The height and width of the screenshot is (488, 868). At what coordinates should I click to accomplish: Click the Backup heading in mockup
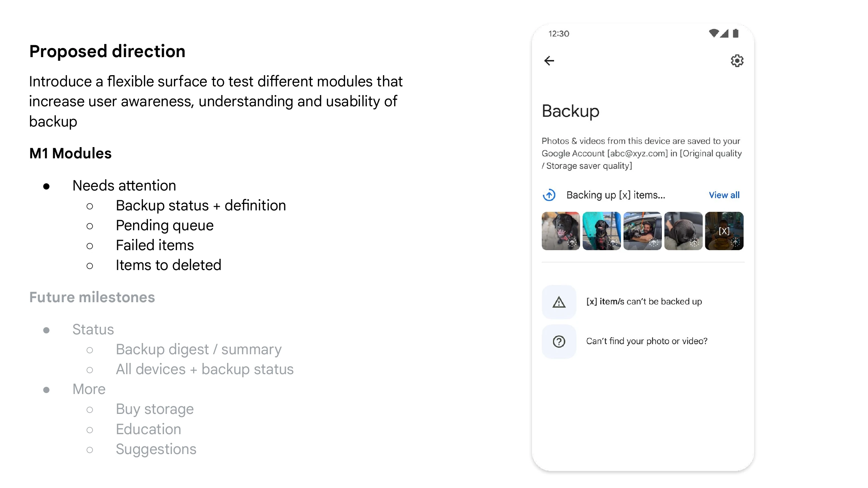(570, 111)
